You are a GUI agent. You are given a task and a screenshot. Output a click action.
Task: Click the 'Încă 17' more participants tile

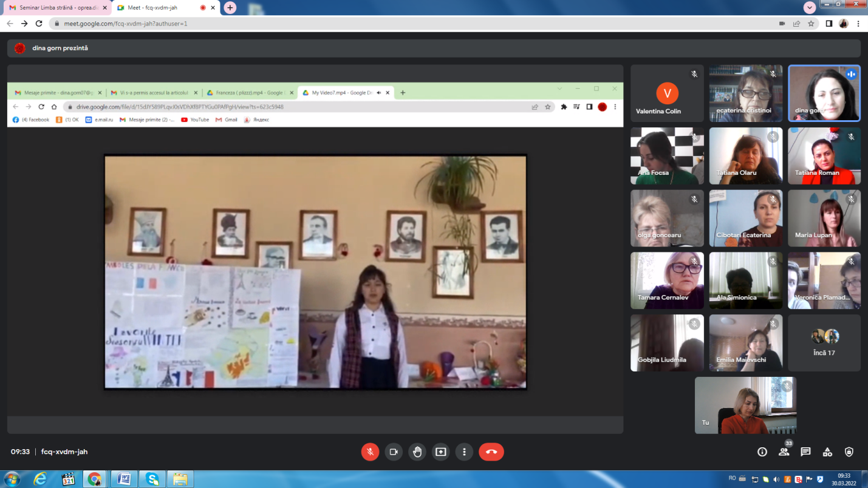click(824, 343)
